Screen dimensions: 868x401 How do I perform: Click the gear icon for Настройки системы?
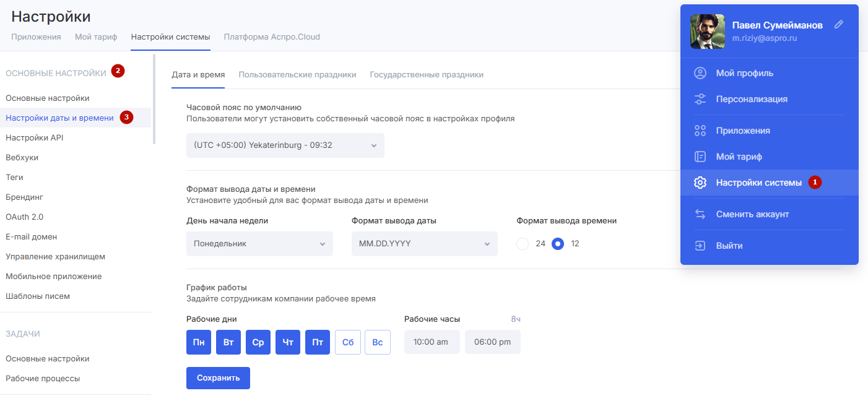(x=700, y=183)
